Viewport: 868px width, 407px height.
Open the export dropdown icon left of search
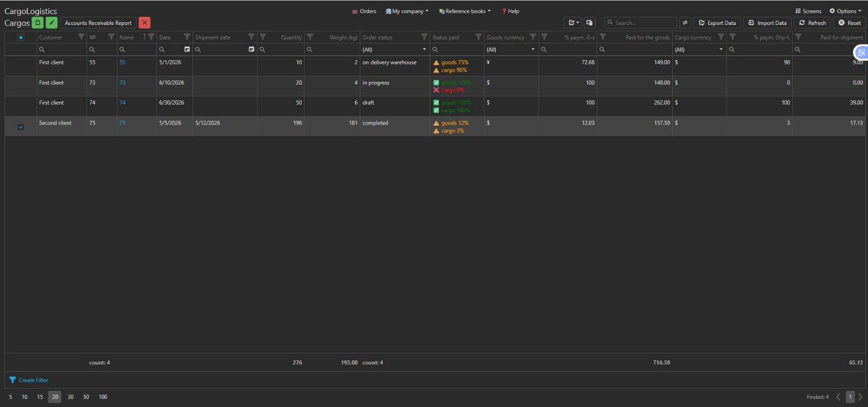pyautogui.click(x=573, y=23)
